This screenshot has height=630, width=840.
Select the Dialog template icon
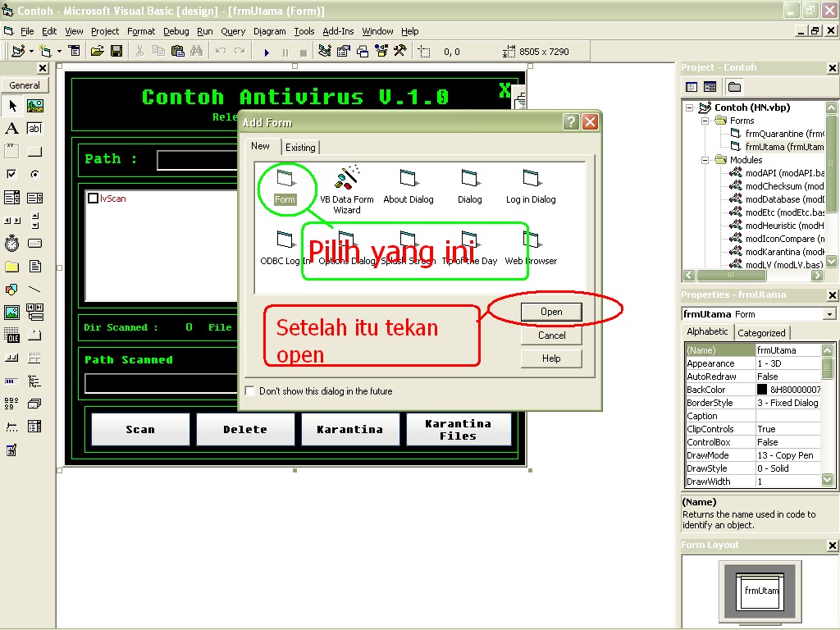click(469, 187)
